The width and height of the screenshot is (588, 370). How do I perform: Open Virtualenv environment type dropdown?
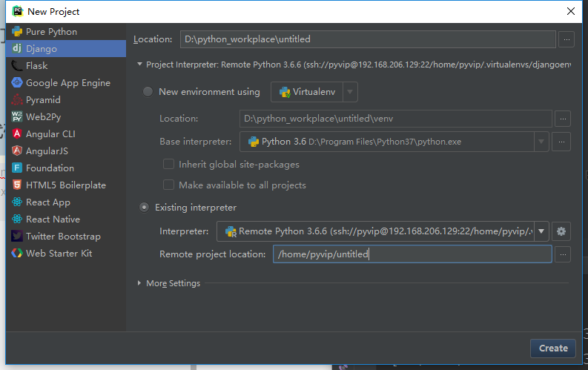pos(350,92)
